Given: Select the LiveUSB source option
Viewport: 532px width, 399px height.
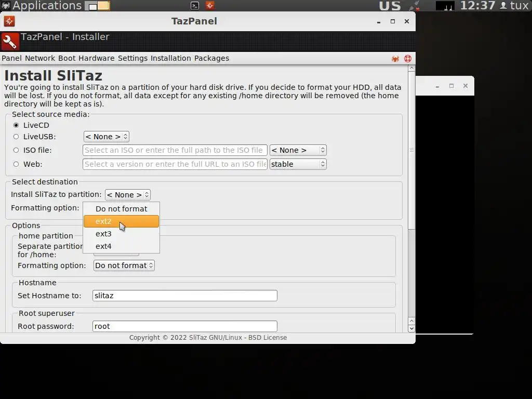Looking at the screenshot, I should pos(16,137).
